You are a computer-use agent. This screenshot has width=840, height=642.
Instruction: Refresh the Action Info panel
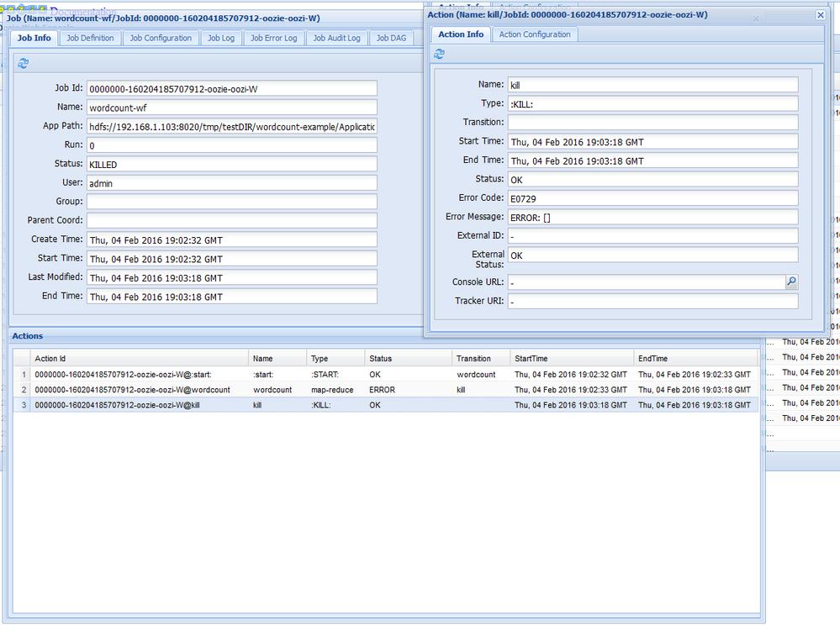[x=439, y=54]
